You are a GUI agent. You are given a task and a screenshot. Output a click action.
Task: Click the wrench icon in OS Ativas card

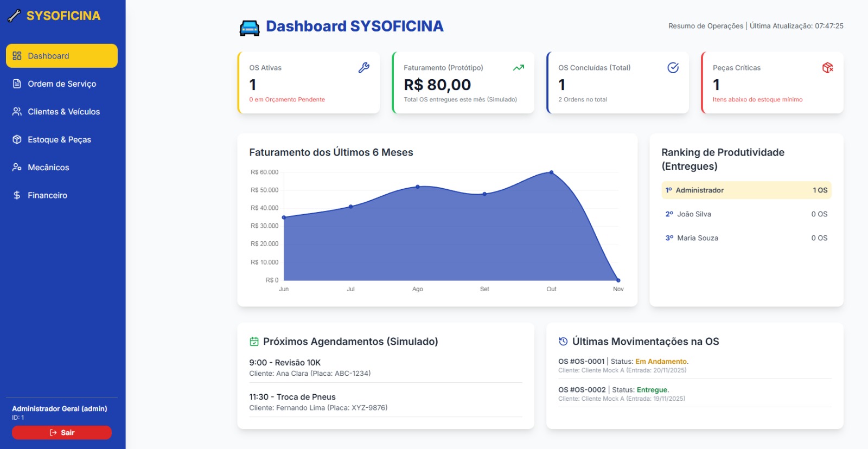(363, 68)
